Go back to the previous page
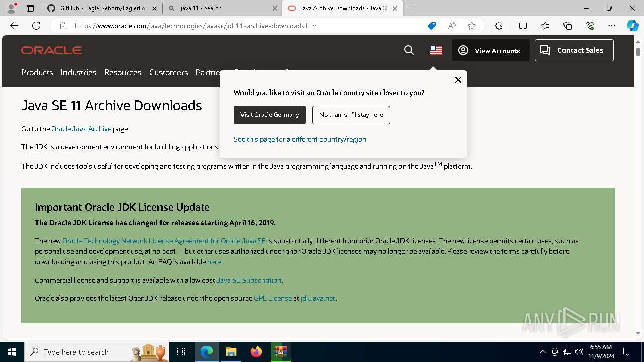Viewport: 644px width, 362px height. pyautogui.click(x=14, y=26)
